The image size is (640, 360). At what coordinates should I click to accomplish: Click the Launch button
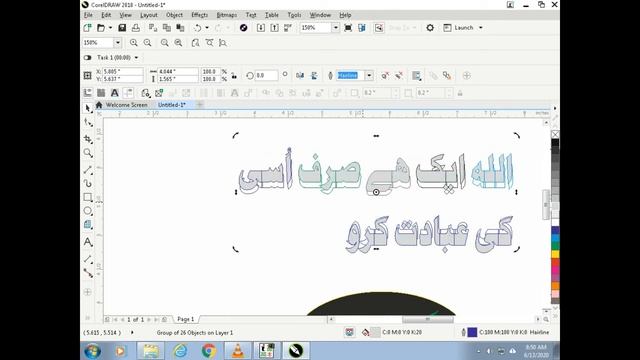pos(459,28)
